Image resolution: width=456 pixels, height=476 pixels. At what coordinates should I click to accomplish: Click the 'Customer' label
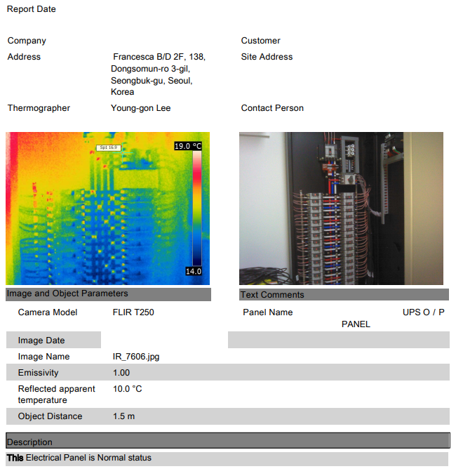pos(260,41)
